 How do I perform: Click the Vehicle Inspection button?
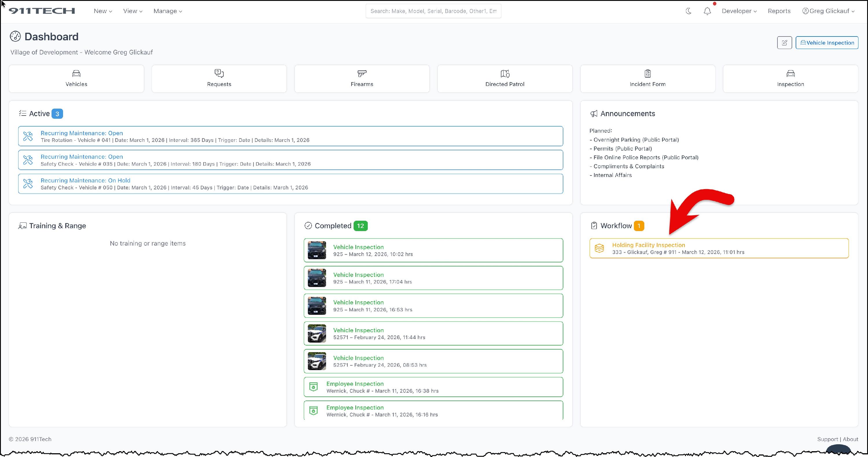(827, 43)
